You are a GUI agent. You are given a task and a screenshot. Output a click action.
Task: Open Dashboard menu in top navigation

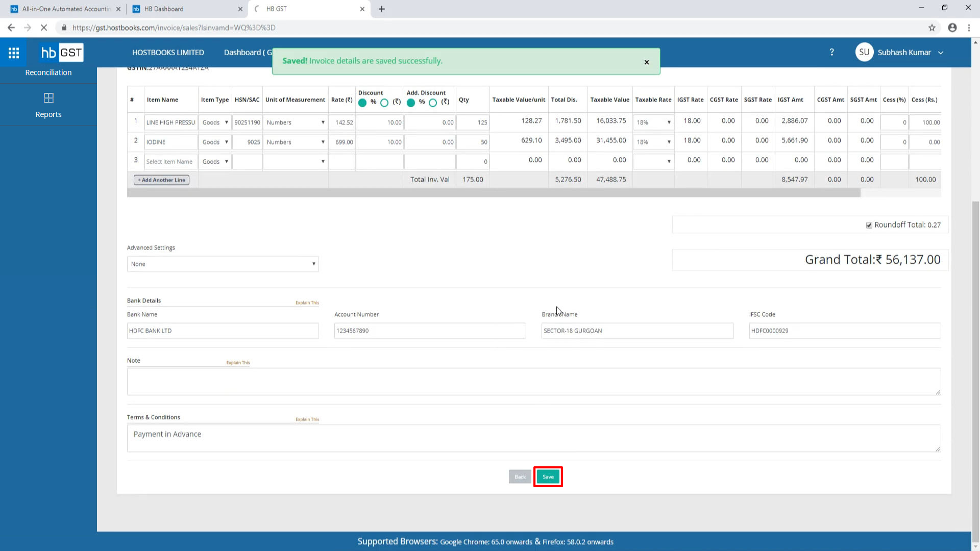point(247,53)
